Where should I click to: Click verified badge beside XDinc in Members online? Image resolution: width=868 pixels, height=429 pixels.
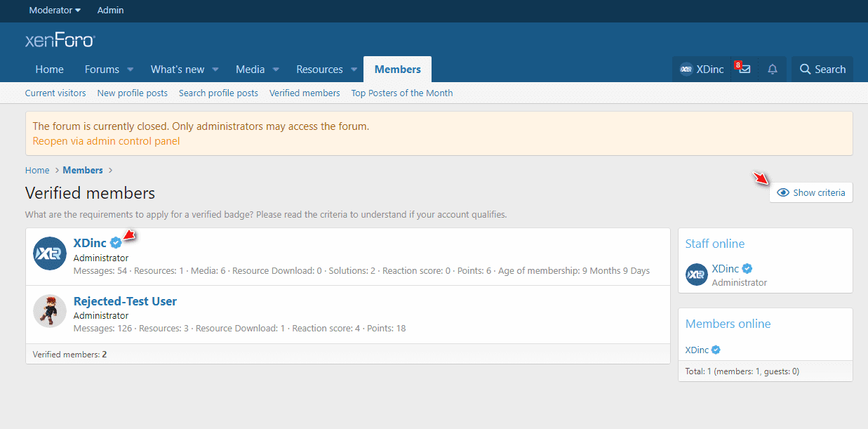click(x=716, y=350)
